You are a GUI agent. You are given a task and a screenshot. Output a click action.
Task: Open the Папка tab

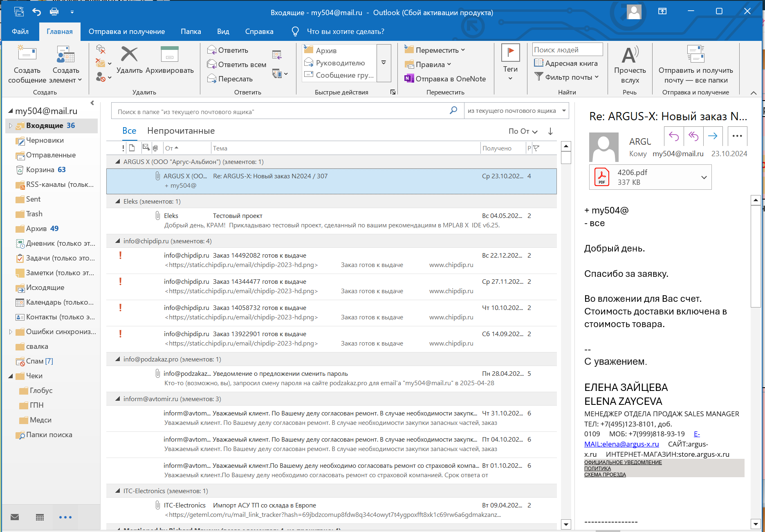coord(191,31)
